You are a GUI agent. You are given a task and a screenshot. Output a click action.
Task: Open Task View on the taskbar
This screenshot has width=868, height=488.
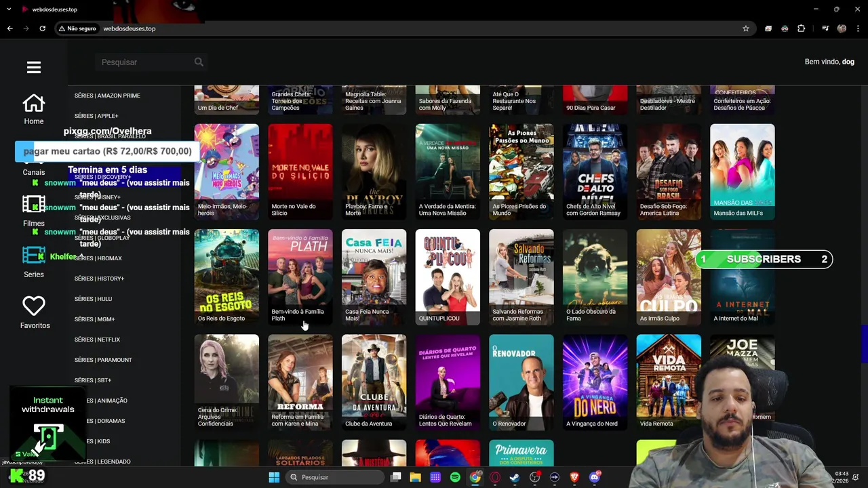pyautogui.click(x=396, y=477)
